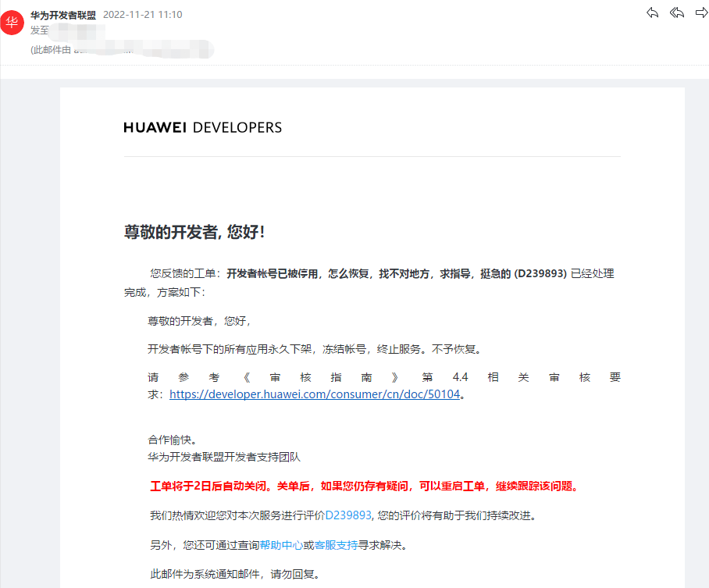Click the greeting 尊敬的开发者, 您好!
The height and width of the screenshot is (588, 709).
[x=194, y=232]
